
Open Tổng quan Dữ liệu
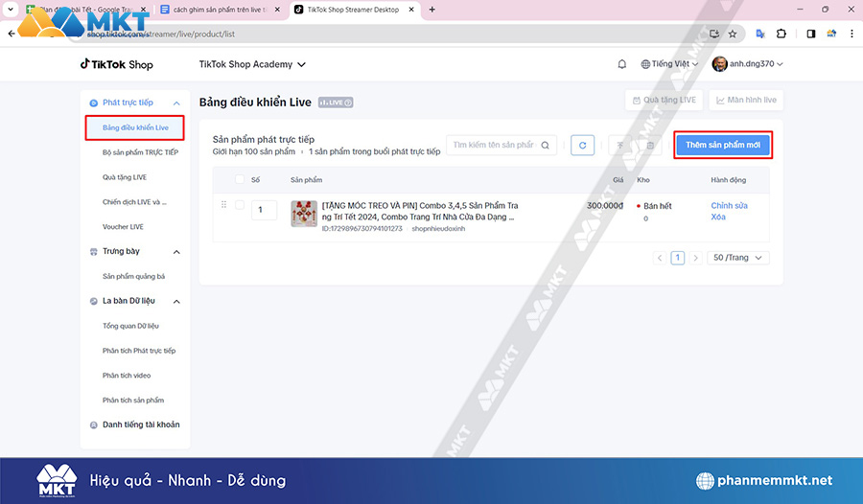130,326
